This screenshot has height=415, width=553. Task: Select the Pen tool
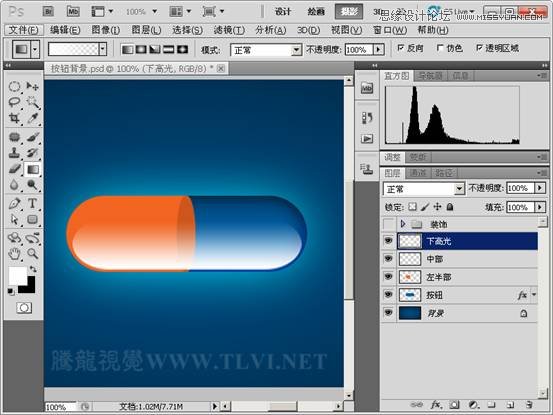pyautogui.click(x=14, y=203)
